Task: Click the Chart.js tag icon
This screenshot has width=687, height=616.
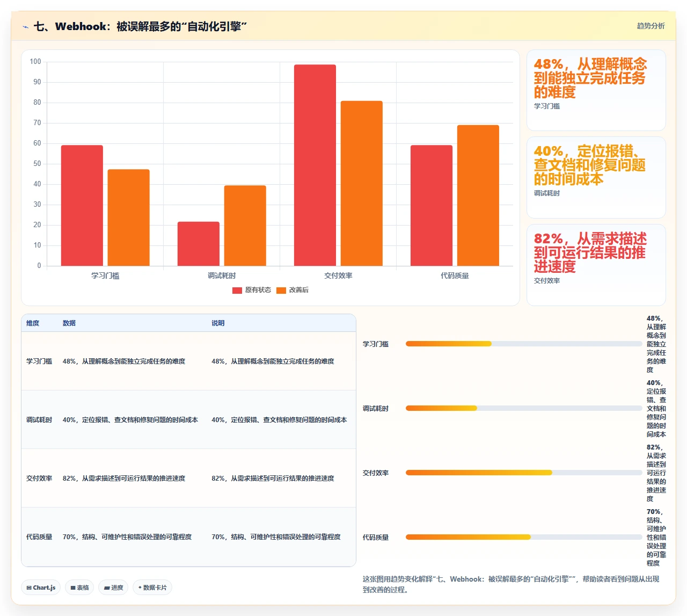Action: [29, 588]
